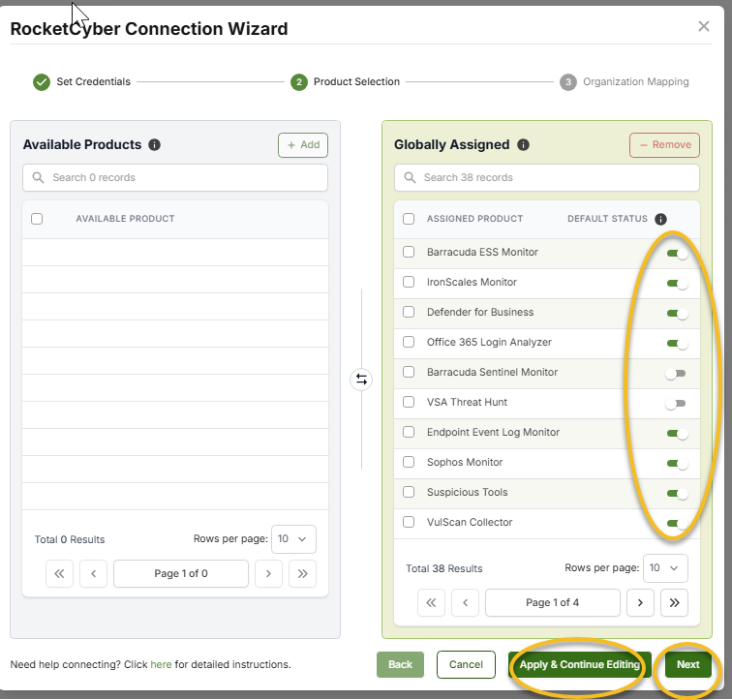The width and height of the screenshot is (732, 700).
Task: Disable IronScales Monitor default status toggle
Action: (x=677, y=284)
